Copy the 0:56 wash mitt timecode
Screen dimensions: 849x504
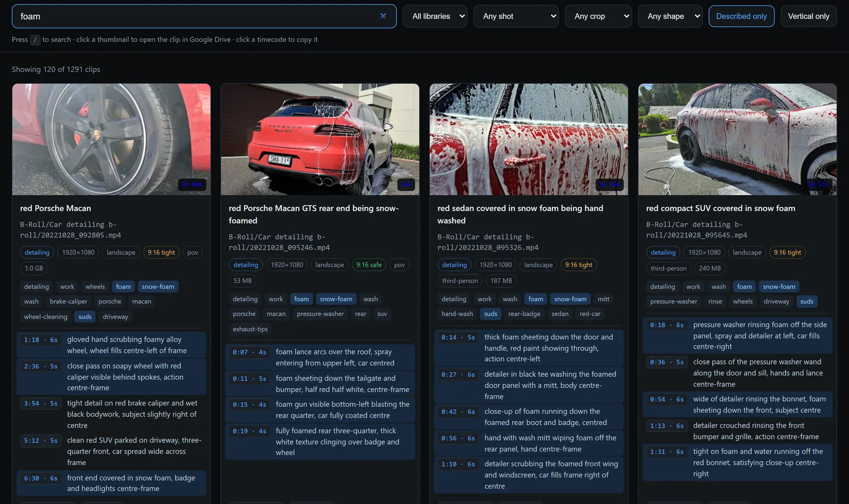458,438
